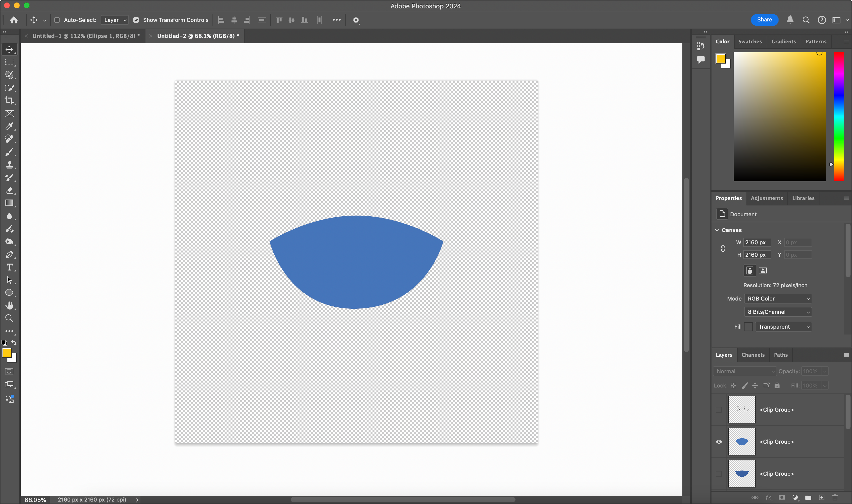This screenshot has width=852, height=504.
Task: Enable the Auto-Select checkbox
Action: click(x=57, y=20)
